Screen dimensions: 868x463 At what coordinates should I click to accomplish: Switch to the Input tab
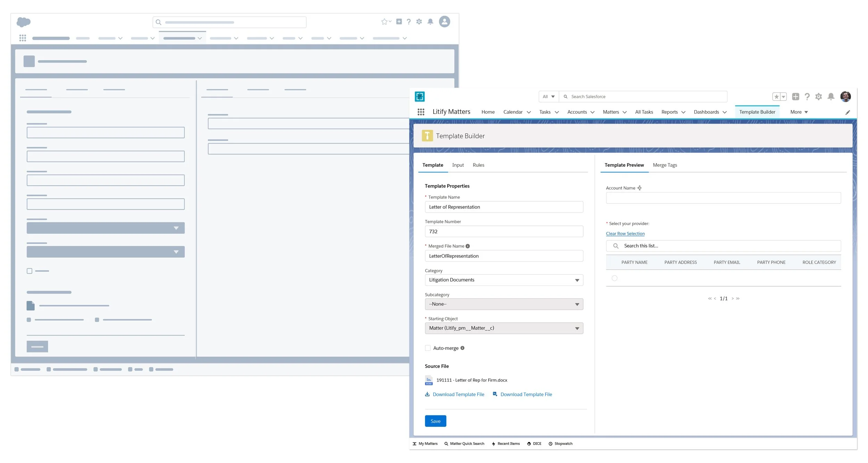tap(458, 165)
